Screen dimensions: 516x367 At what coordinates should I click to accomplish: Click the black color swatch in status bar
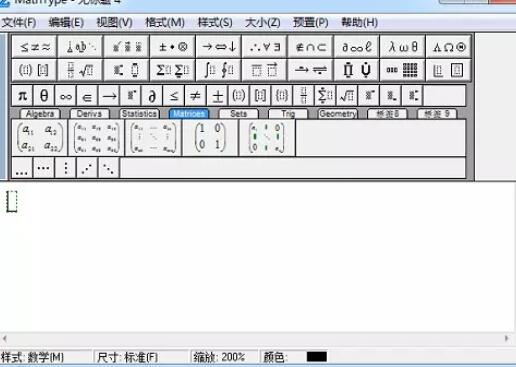[x=317, y=357]
